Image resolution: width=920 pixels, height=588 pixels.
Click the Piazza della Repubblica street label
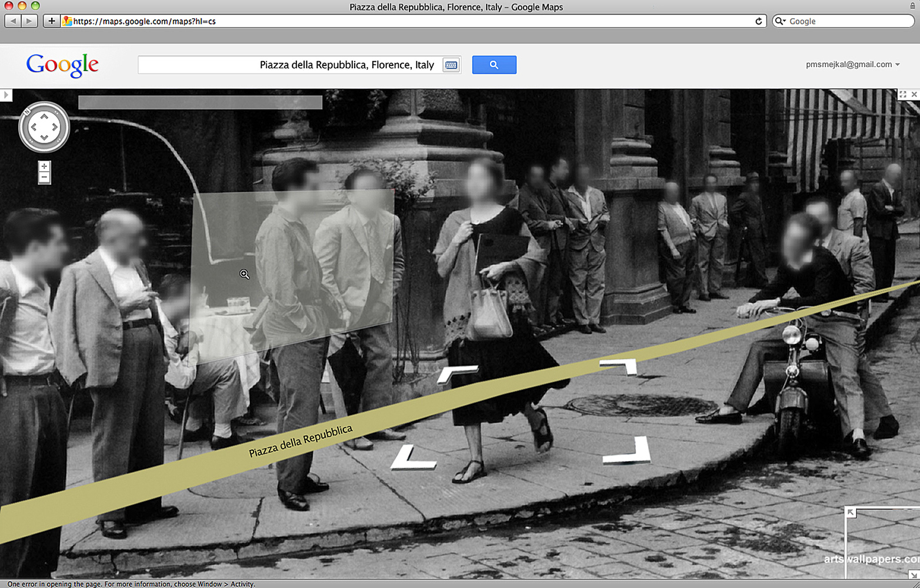[x=301, y=441]
